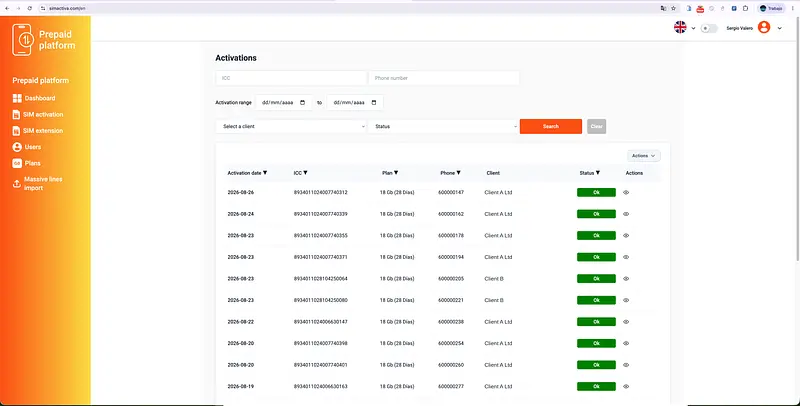This screenshot has width=800, height=406.
Task: Open the Trabajo browser profile
Action: tap(771, 8)
